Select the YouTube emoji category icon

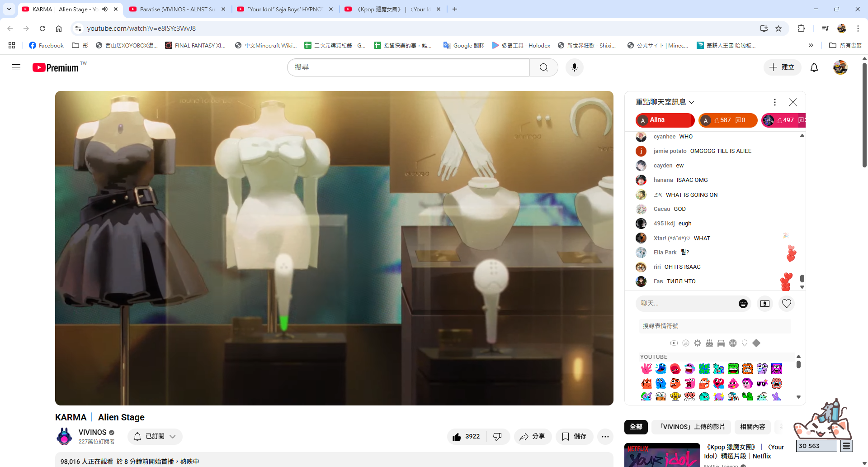click(x=674, y=343)
